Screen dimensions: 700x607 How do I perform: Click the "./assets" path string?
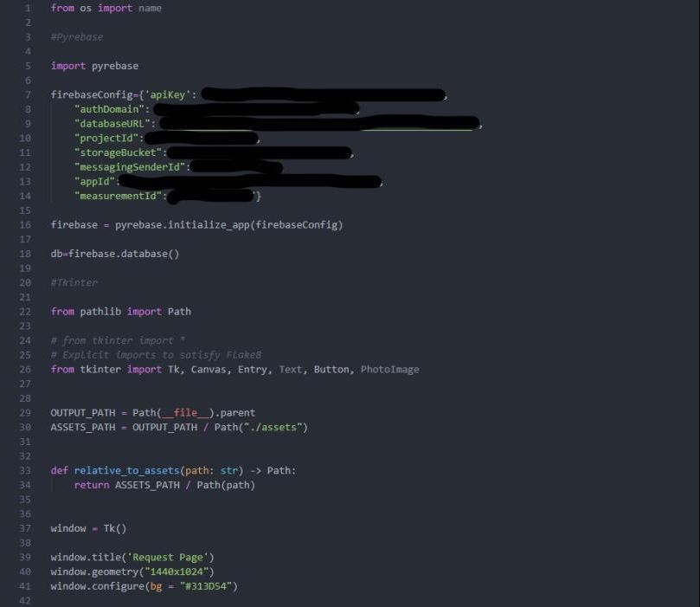point(273,428)
